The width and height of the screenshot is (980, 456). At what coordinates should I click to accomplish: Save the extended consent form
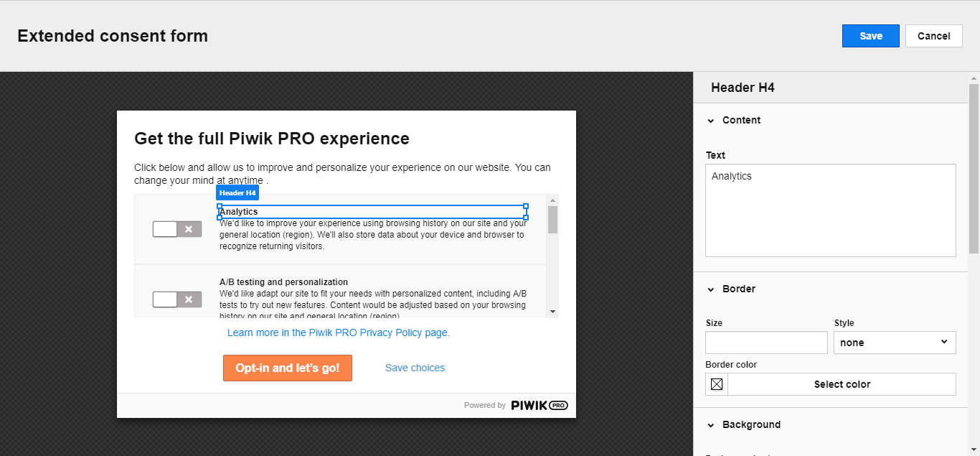tap(870, 36)
